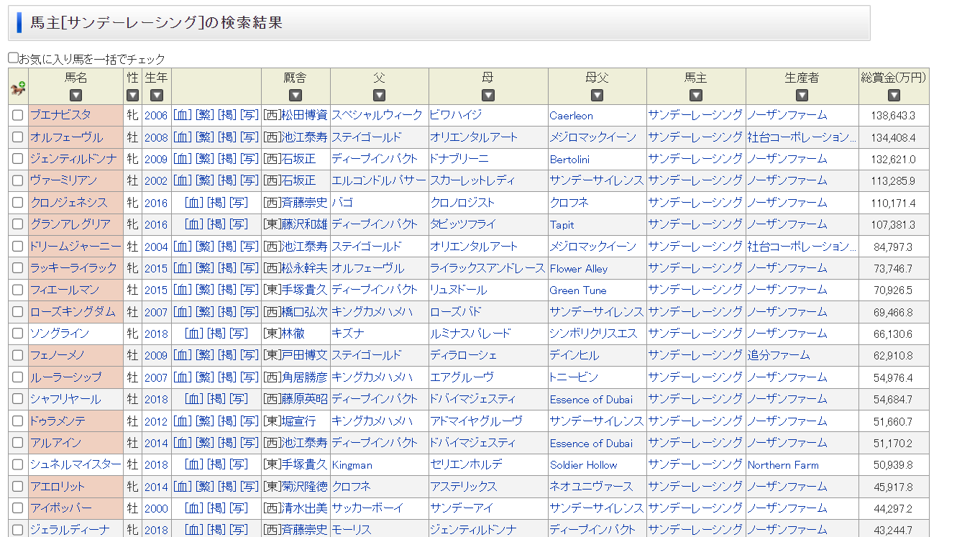Image resolution: width=980 pixels, height=537 pixels.
Task: Open the sort dropdown under 馬名 column
Action: tap(75, 95)
